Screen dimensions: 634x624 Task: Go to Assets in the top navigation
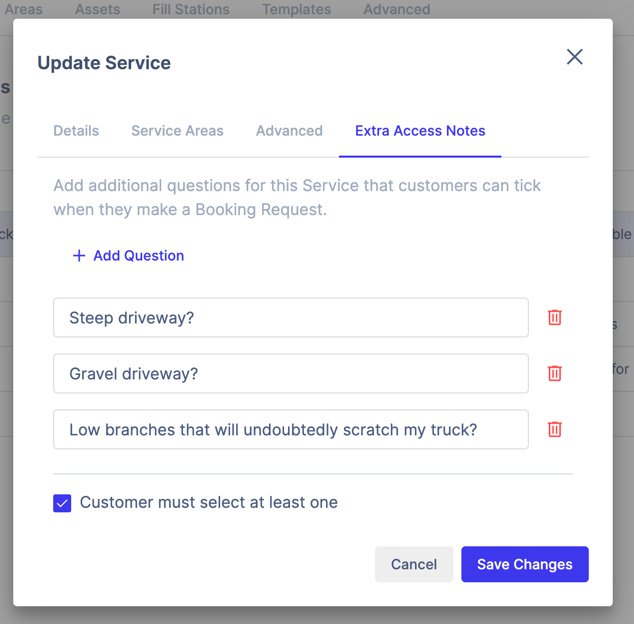click(97, 9)
